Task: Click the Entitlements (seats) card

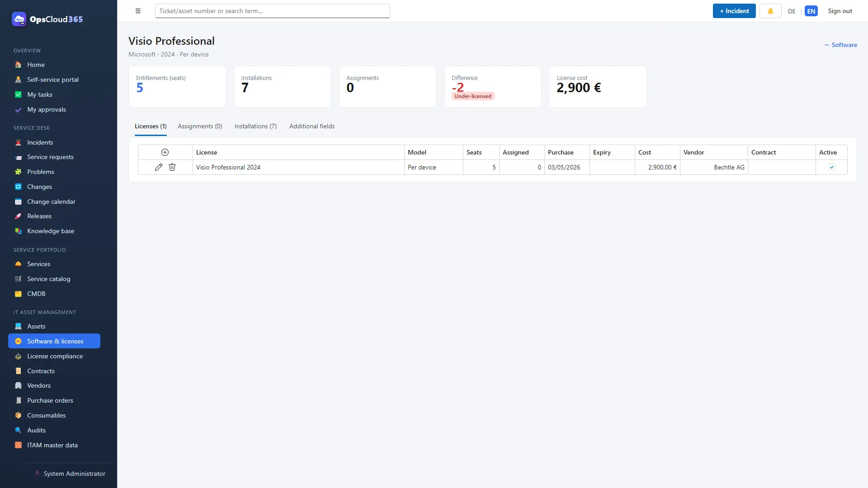Action: tap(177, 87)
